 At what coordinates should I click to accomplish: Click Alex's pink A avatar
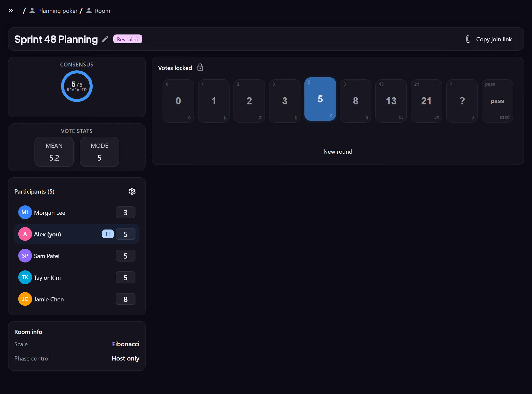point(25,234)
